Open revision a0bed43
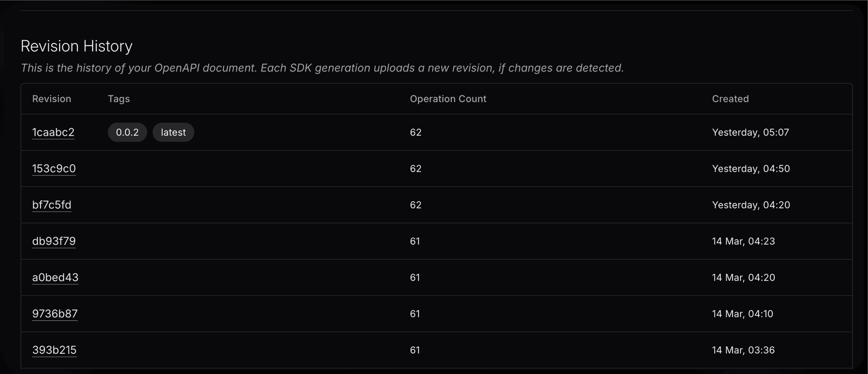This screenshot has height=374, width=868. click(55, 277)
